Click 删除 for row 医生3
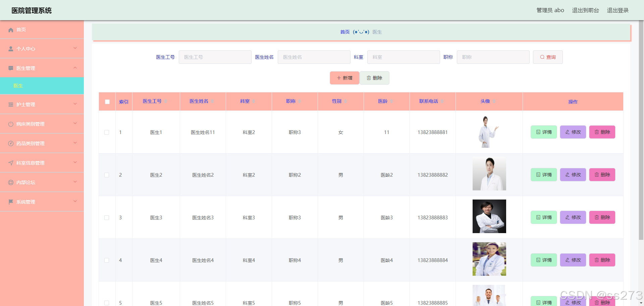Image resolution: width=644 pixels, height=306 pixels. (x=602, y=217)
